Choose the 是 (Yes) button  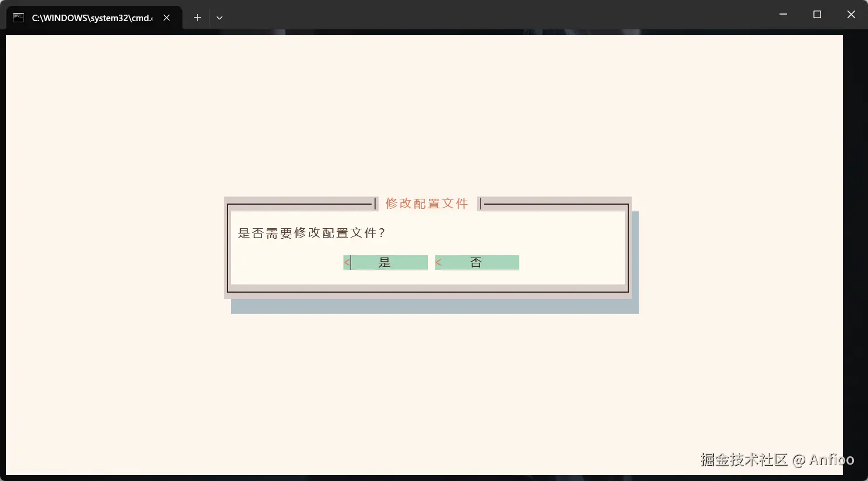386,263
